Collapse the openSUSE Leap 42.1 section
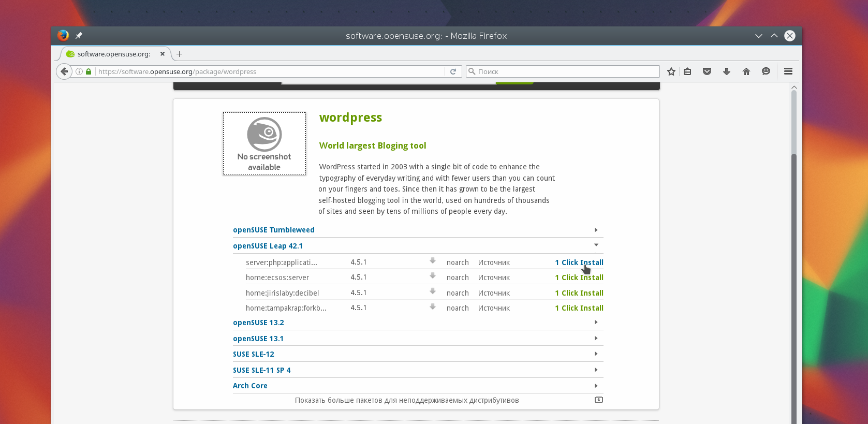868x424 pixels. point(268,246)
